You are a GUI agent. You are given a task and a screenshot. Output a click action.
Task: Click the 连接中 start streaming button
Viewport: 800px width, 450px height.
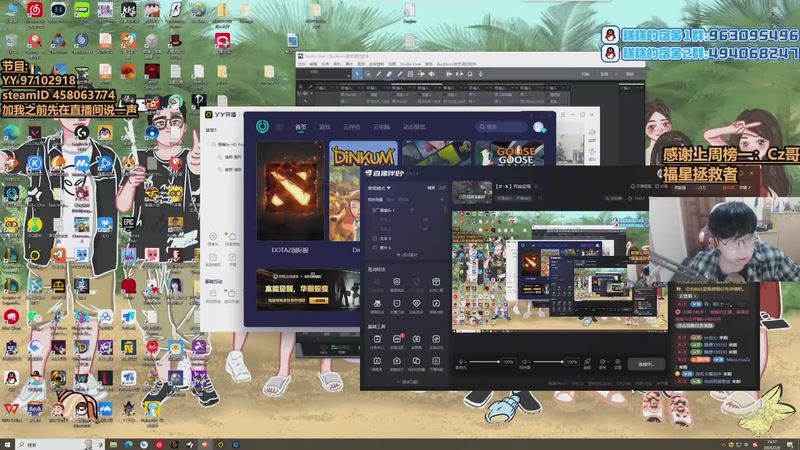coord(646,364)
